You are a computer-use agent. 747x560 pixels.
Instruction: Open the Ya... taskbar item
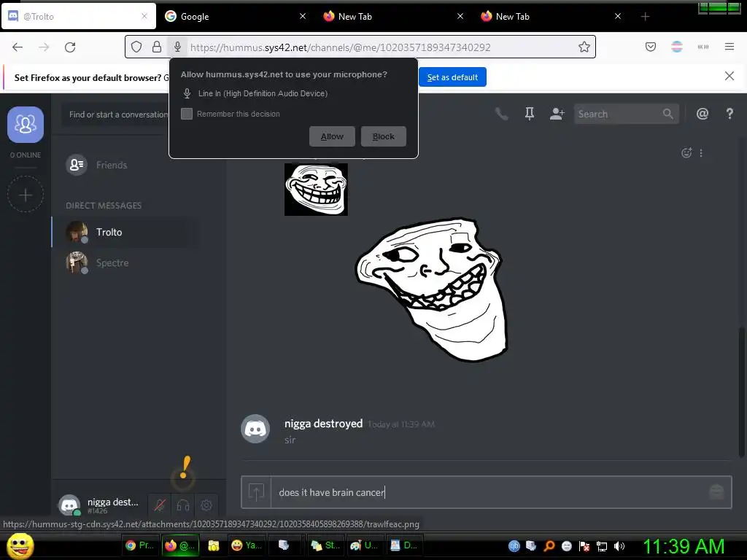click(247, 545)
